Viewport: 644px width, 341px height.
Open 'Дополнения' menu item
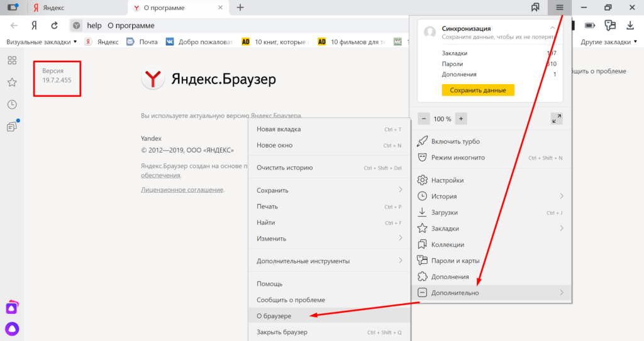tap(492, 276)
